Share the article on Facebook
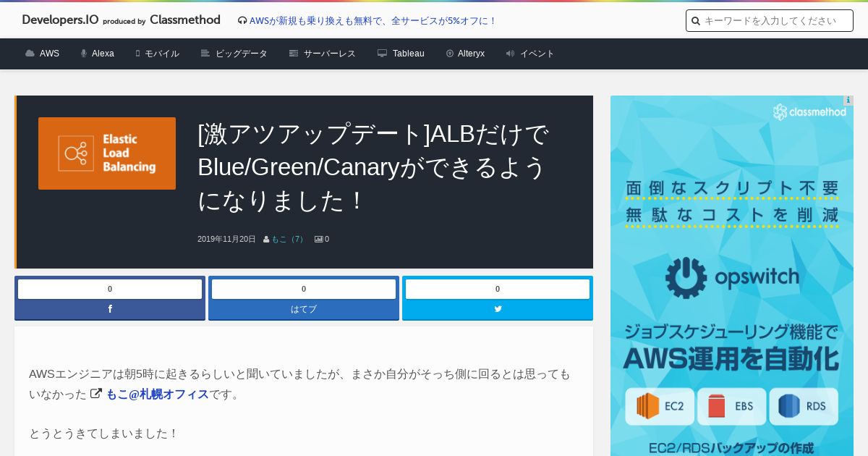868x456 pixels. pyautogui.click(x=110, y=309)
